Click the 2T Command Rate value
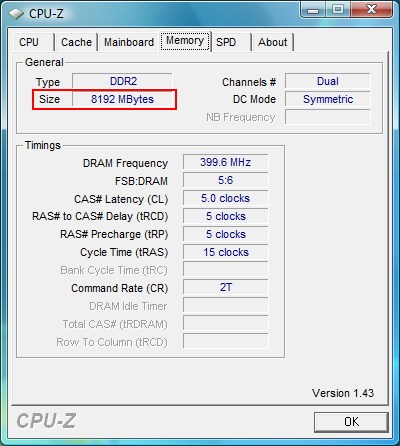Image resolution: width=400 pixels, height=446 pixels. click(226, 287)
